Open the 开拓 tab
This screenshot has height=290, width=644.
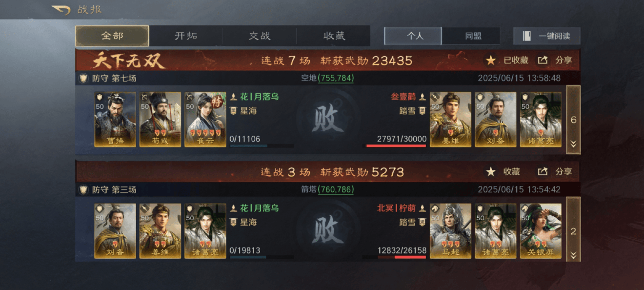(186, 36)
